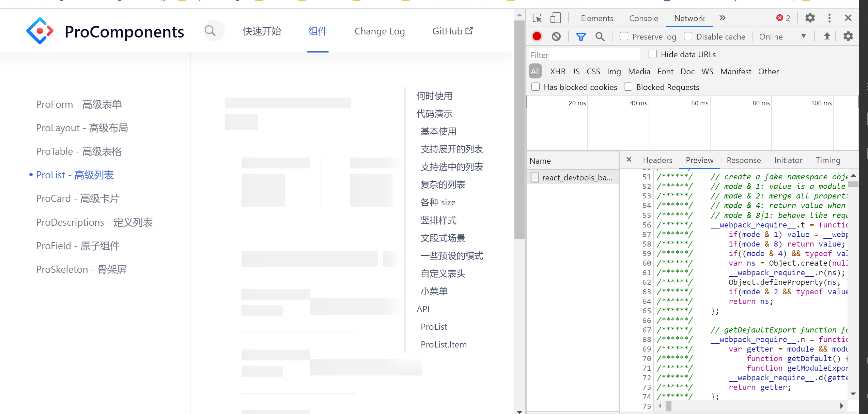Click the preview horizontal scrollbar thumb

click(668, 406)
